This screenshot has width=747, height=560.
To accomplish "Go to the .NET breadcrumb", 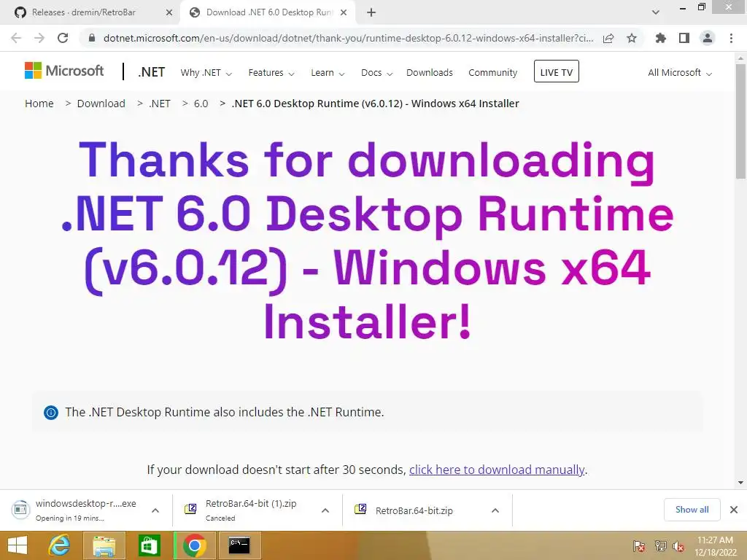I will [160, 104].
